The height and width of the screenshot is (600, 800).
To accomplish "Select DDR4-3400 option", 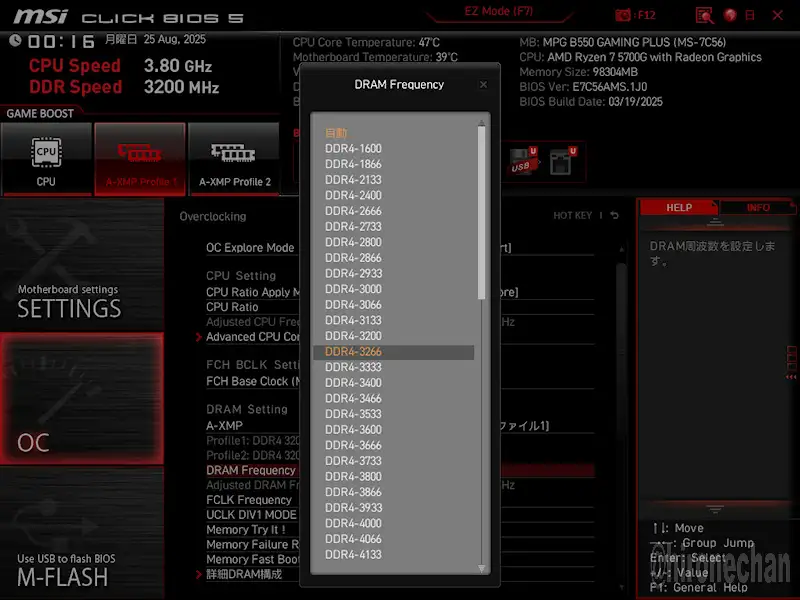I will pos(353,383).
